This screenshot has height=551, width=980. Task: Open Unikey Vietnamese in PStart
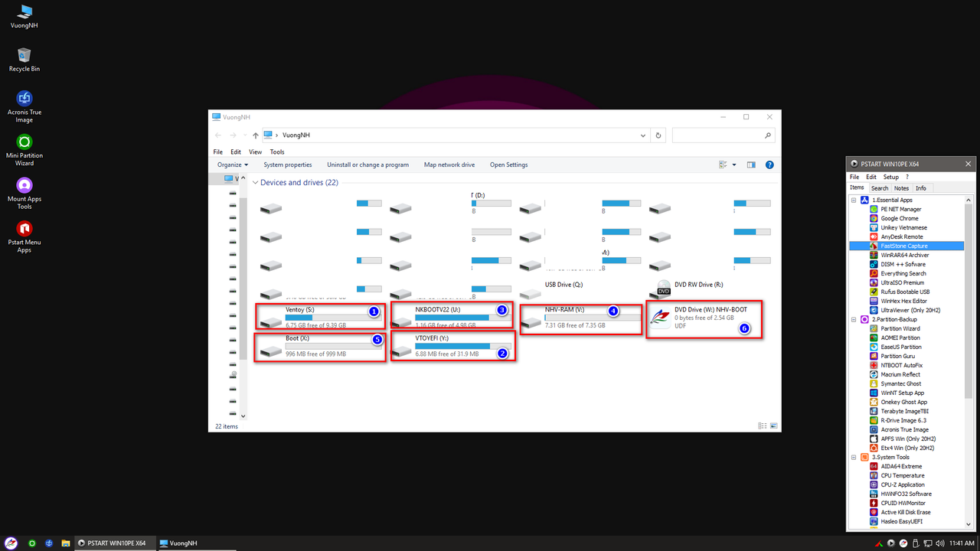(x=903, y=227)
